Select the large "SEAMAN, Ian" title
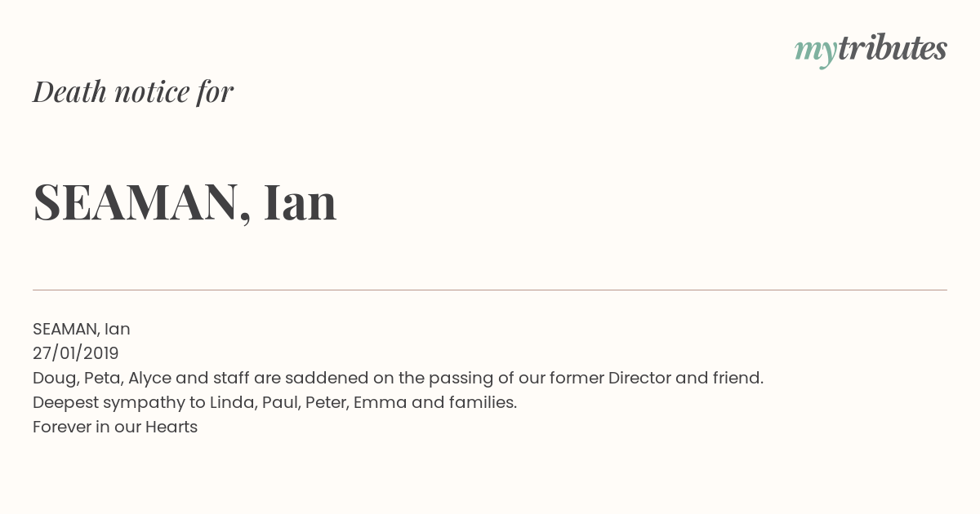The width and height of the screenshot is (980, 514). coord(185,202)
